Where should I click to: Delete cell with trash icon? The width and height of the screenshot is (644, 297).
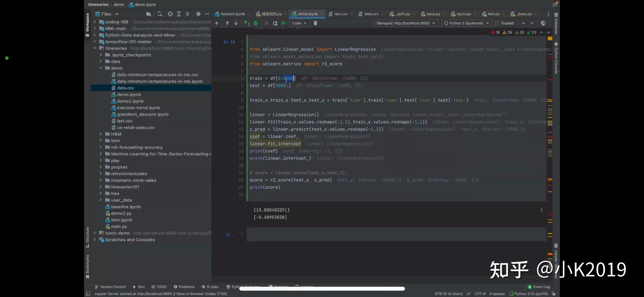[x=315, y=23]
